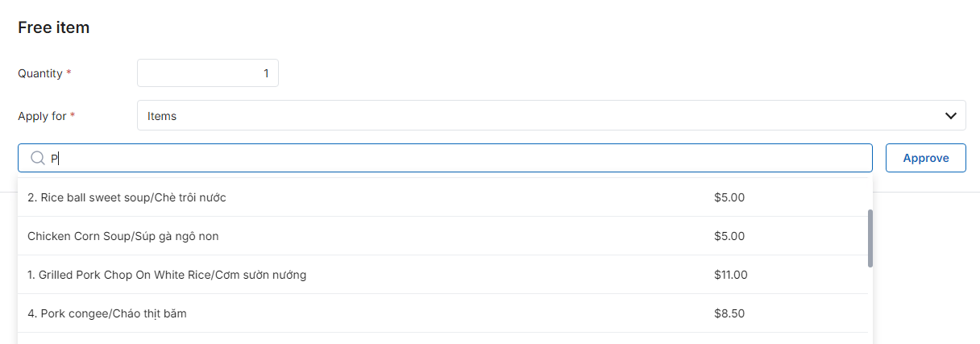This screenshot has height=344, width=980.
Task: Pick Grilled Pork Chop On White Rice
Action: coord(442,275)
